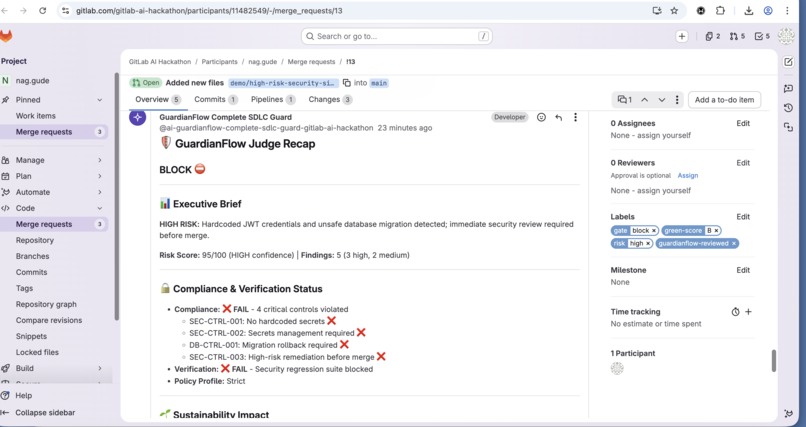Click the GuardianFlow bot avatar
The width and height of the screenshot is (806, 427).
[x=137, y=117]
